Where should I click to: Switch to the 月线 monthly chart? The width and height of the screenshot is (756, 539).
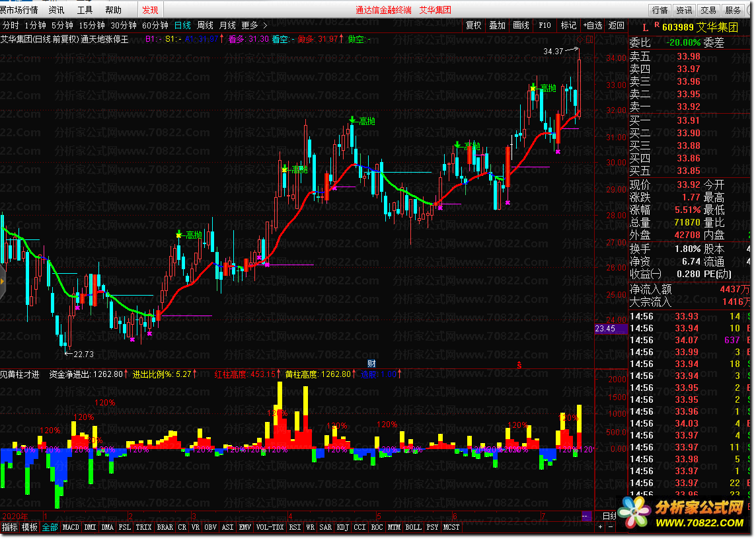(227, 25)
